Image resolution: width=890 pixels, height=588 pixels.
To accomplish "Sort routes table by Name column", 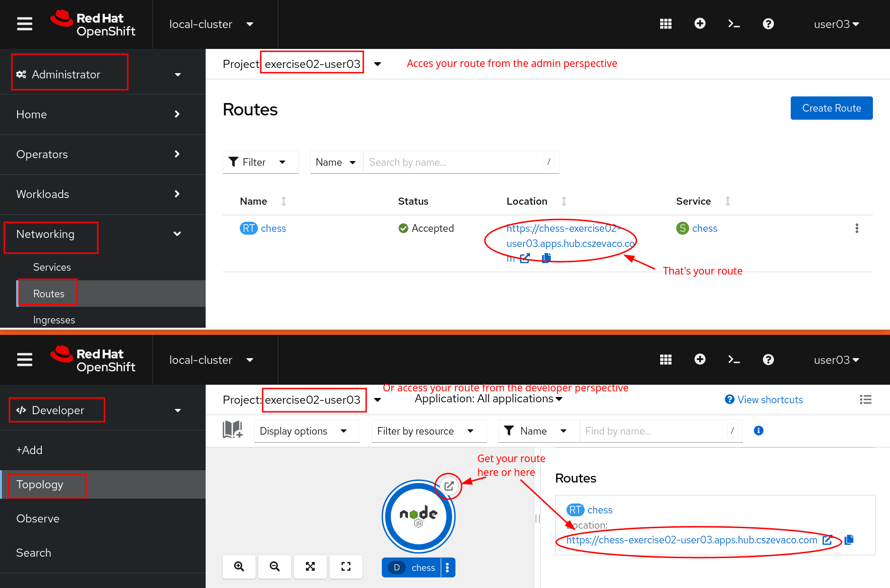I will [x=284, y=201].
